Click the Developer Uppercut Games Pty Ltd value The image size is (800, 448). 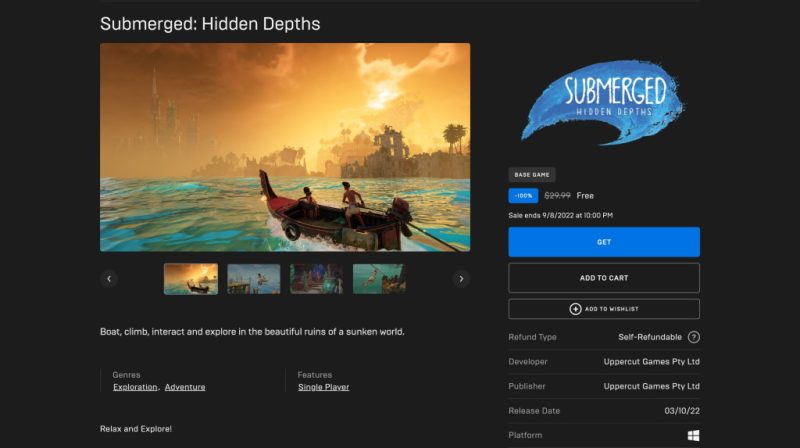pyautogui.click(x=652, y=361)
